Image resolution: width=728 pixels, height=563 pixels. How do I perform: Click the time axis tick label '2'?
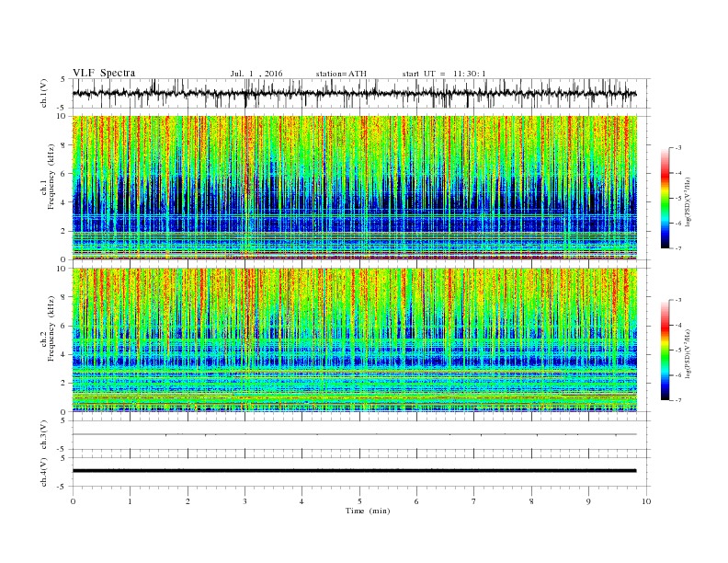pos(188,501)
